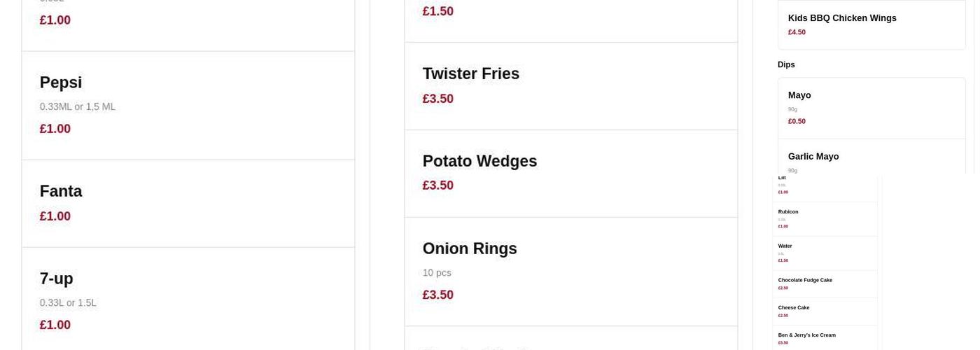Click 7-up's "0.33L or 1.5L" size text
The image size is (980, 350).
[68, 303]
